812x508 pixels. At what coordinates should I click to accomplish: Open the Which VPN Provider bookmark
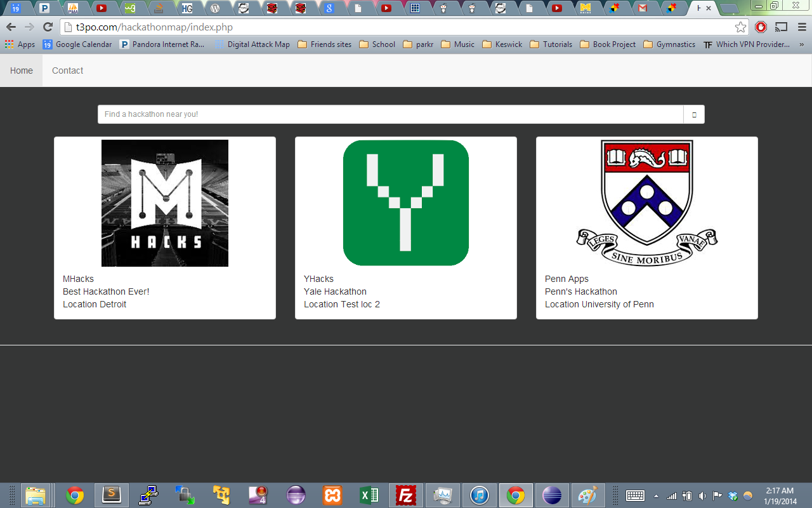point(747,44)
